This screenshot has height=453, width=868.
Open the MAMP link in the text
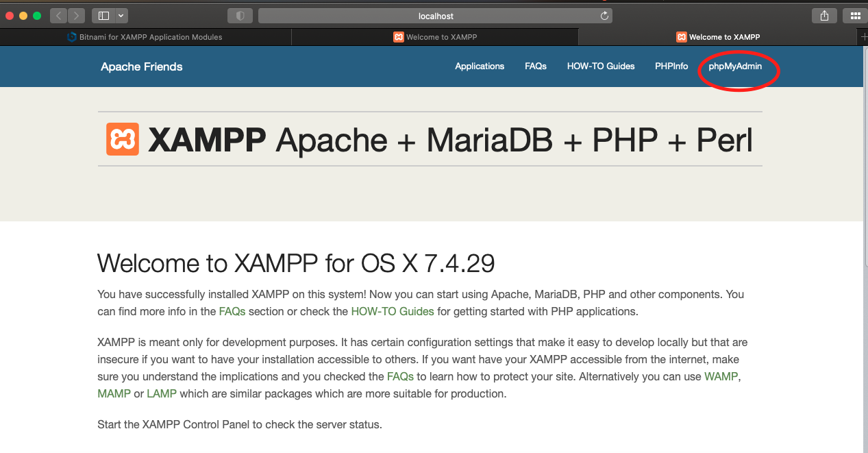click(x=114, y=393)
